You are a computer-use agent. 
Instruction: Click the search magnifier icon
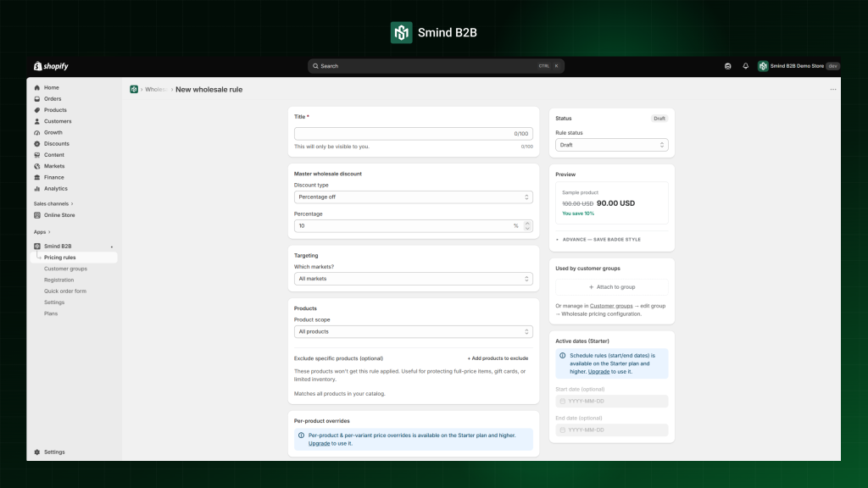point(315,66)
